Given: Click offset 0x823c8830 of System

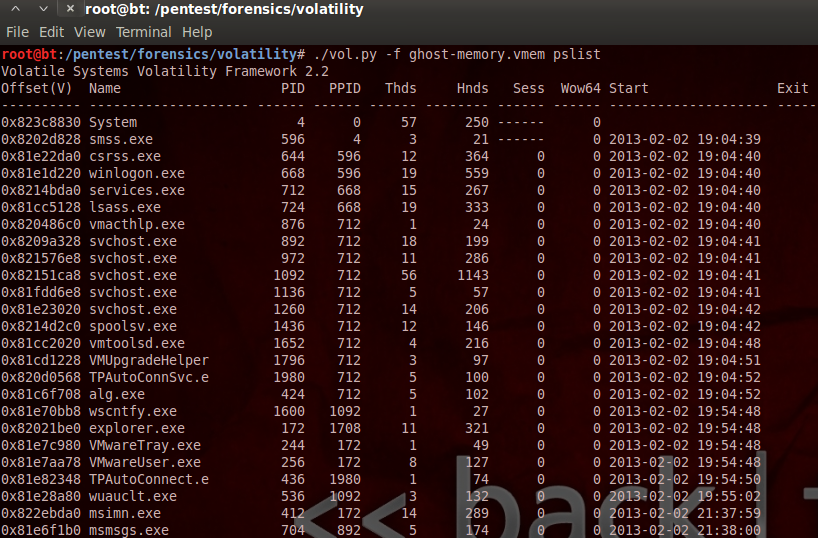Looking at the screenshot, I should click(x=41, y=123).
